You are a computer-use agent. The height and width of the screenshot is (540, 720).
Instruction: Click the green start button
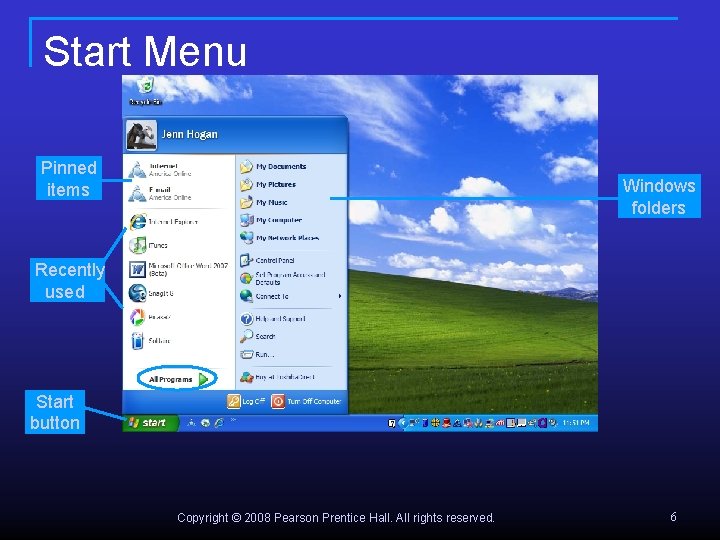point(150,422)
